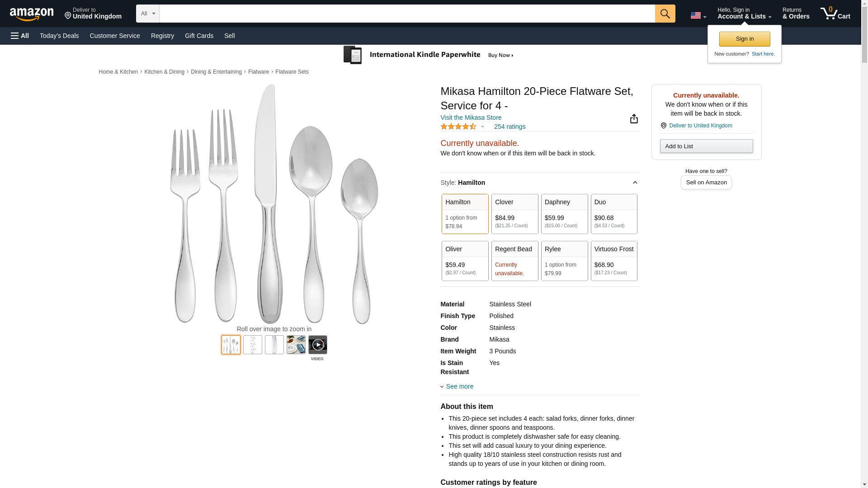The width and height of the screenshot is (868, 488).
Task: Click the search magnifier button
Action: click(x=665, y=14)
